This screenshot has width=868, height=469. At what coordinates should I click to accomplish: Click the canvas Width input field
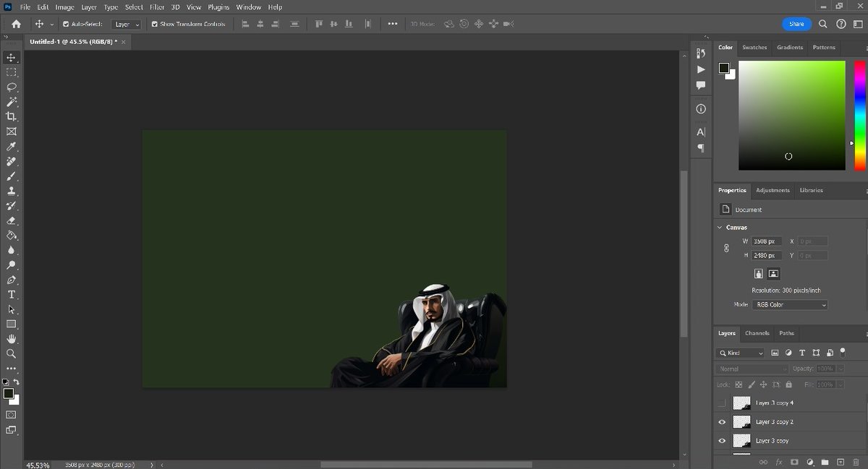[766, 241]
